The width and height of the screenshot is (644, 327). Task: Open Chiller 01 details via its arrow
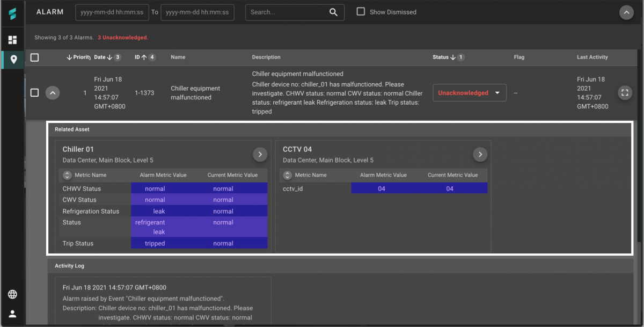(x=260, y=154)
